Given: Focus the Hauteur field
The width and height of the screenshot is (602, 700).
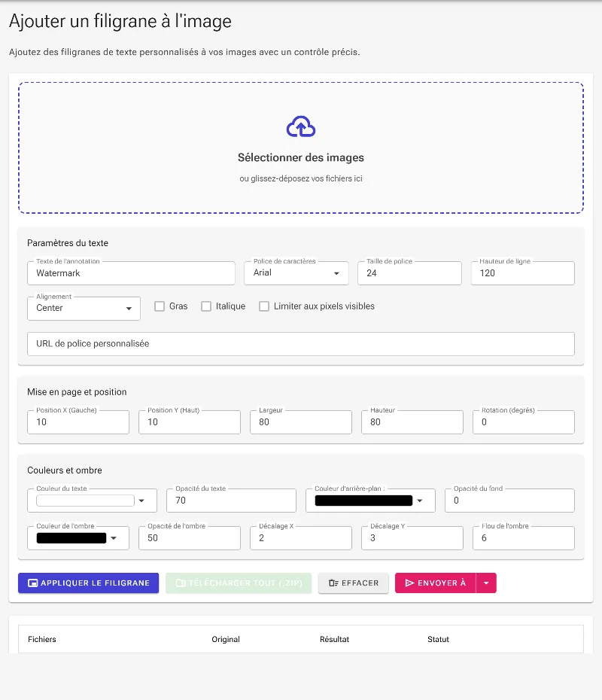Looking at the screenshot, I should pyautogui.click(x=412, y=422).
